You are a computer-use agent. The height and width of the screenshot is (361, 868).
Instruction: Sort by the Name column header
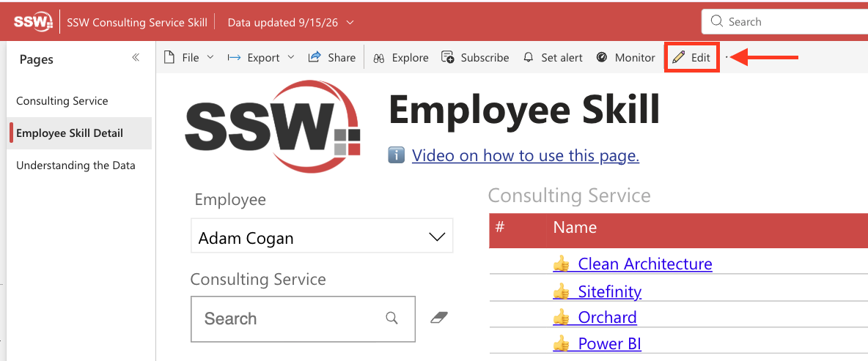(x=575, y=227)
